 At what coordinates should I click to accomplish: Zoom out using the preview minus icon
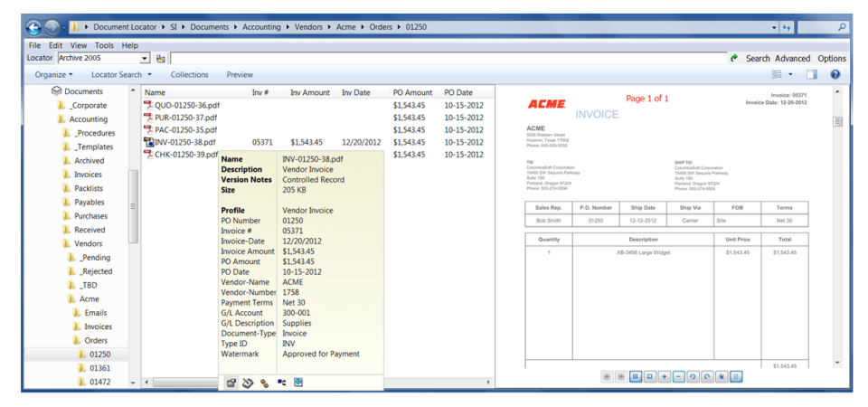click(x=679, y=376)
